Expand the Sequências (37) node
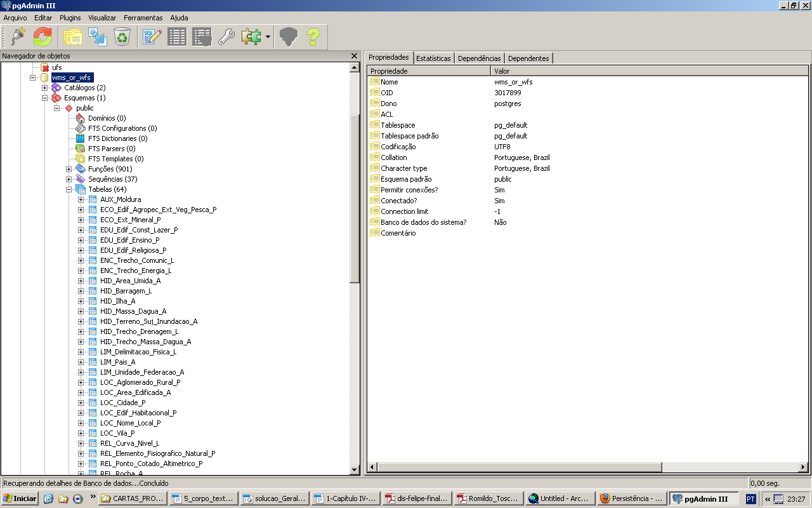The height and width of the screenshot is (508, 812). pyautogui.click(x=69, y=179)
